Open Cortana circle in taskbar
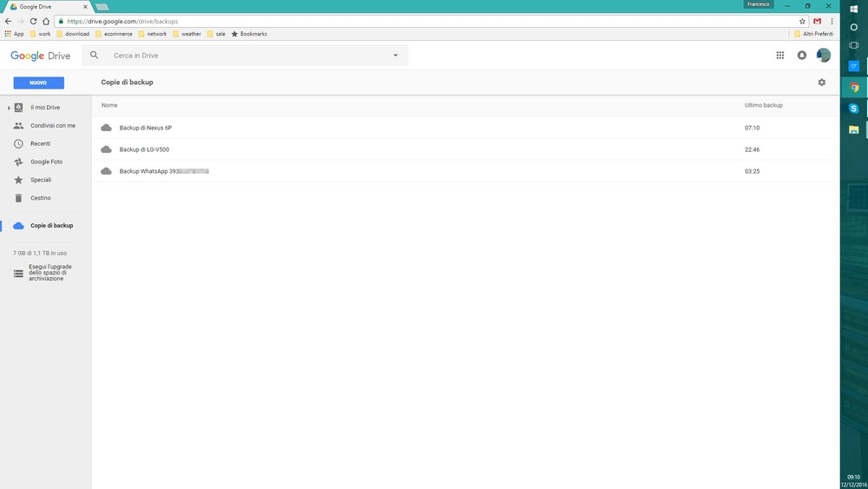Viewport: 868px width, 489px height. click(x=853, y=27)
